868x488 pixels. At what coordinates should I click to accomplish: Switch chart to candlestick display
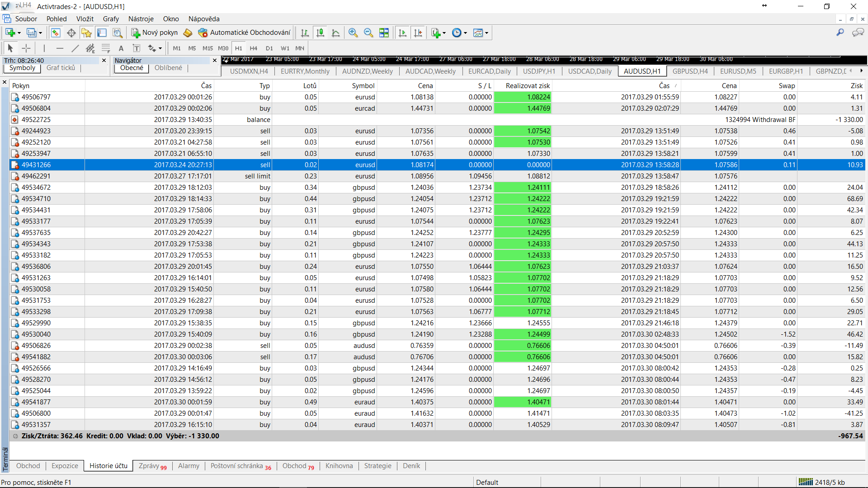[320, 33]
